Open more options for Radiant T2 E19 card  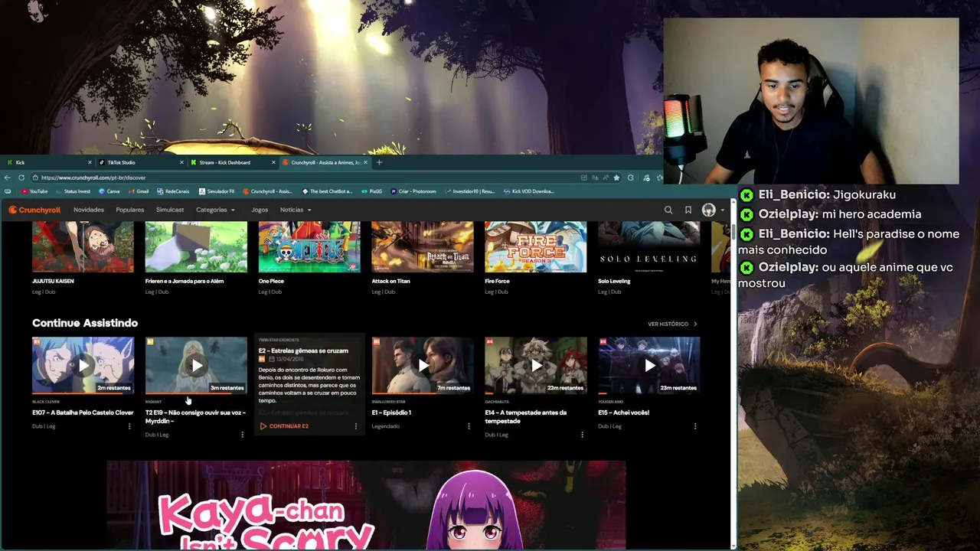click(x=243, y=435)
